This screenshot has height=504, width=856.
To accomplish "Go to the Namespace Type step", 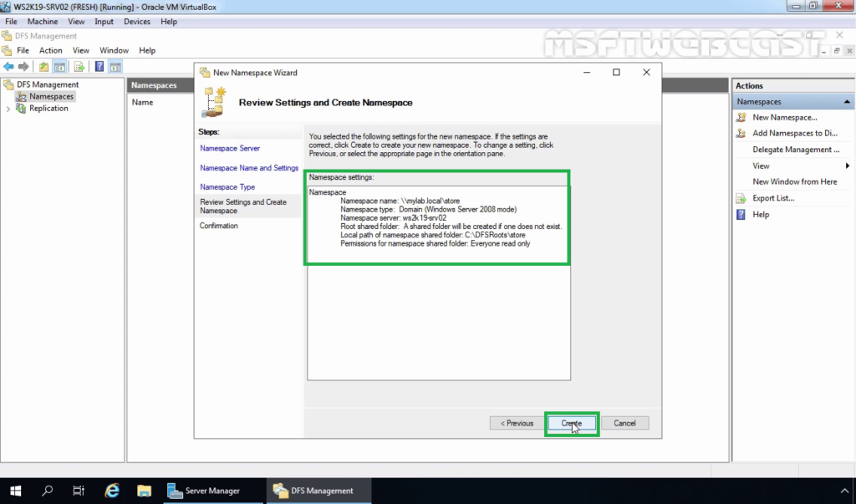I will click(x=227, y=187).
